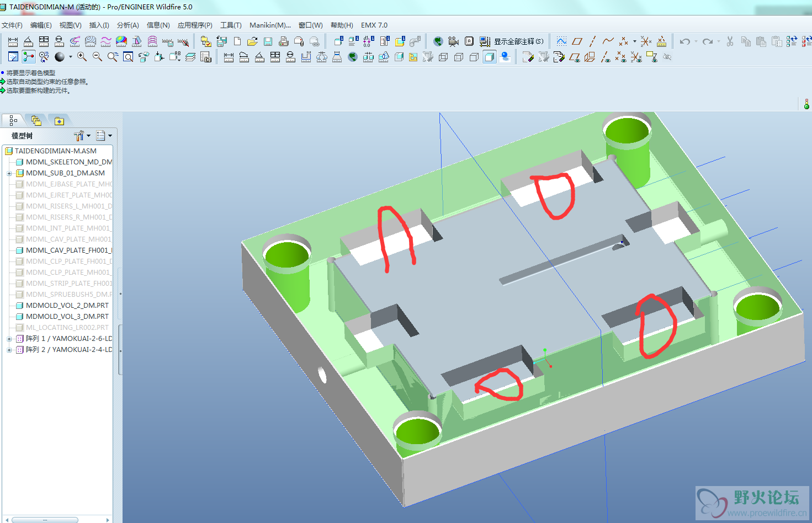Expand the 阵列 1 / YAMOKUAI-2-6 node

[x=9, y=339]
